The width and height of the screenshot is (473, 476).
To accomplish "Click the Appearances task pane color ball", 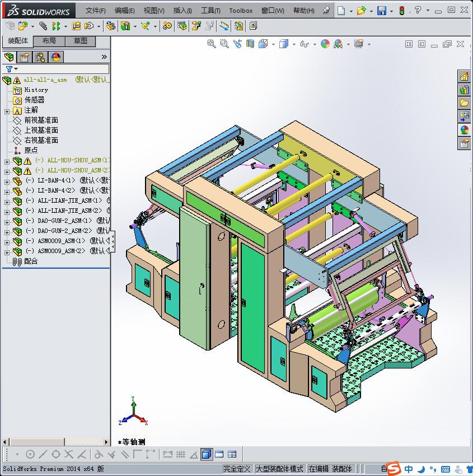I will click(x=464, y=129).
